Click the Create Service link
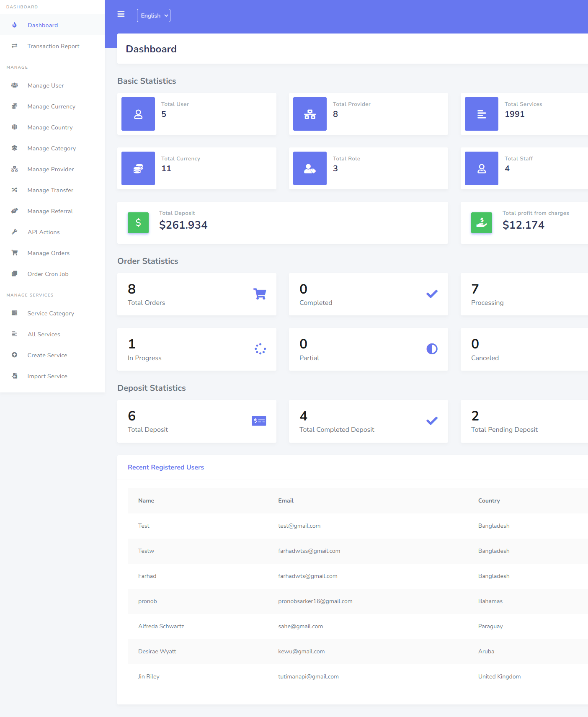This screenshot has width=588, height=717. click(x=47, y=355)
